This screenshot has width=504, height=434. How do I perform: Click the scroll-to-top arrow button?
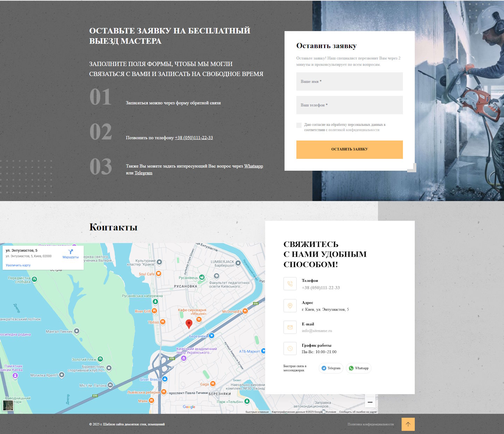(408, 424)
